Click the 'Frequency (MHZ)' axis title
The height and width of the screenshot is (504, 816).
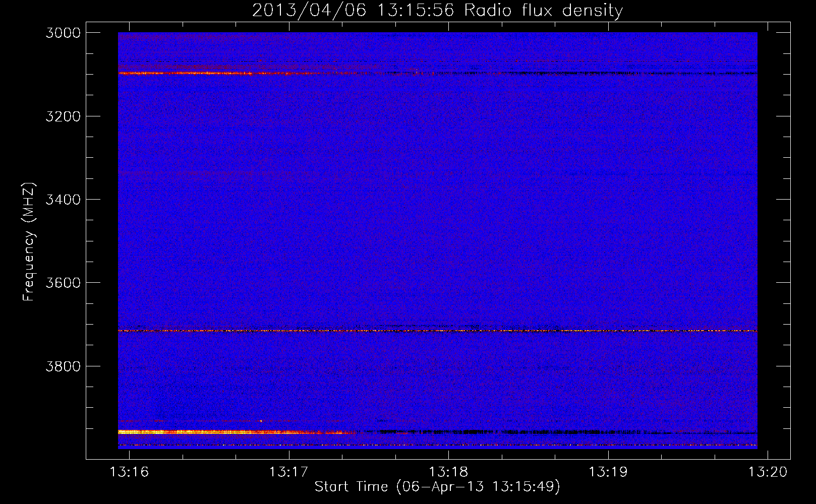click(x=29, y=242)
